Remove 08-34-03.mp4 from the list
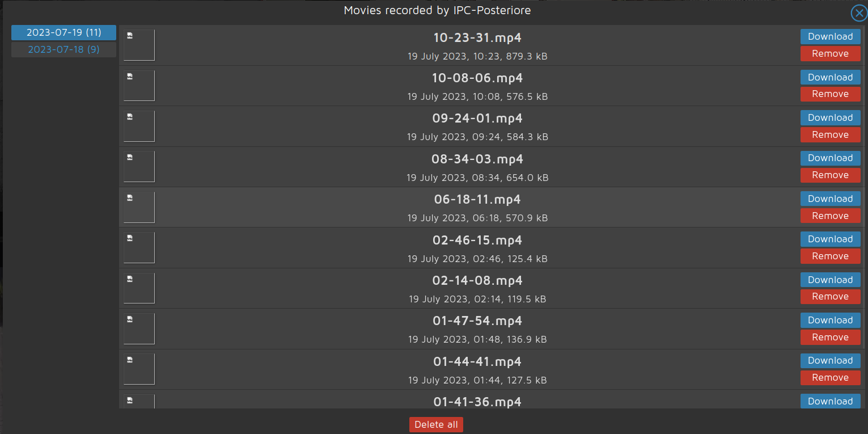 [x=830, y=175]
